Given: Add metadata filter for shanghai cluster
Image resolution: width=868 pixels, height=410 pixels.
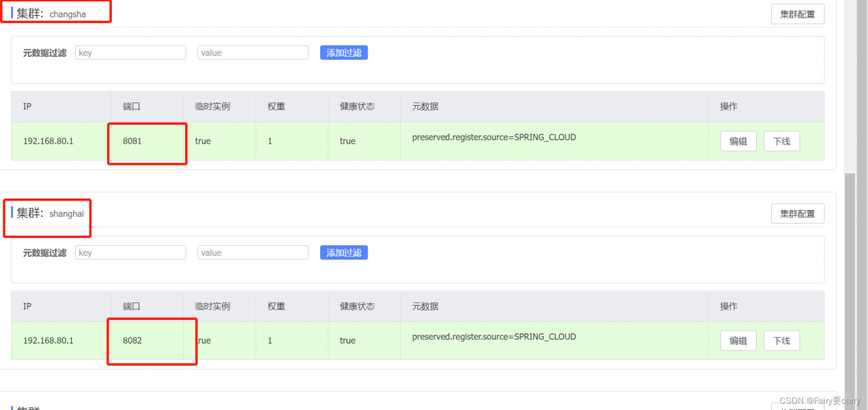Looking at the screenshot, I should (344, 253).
